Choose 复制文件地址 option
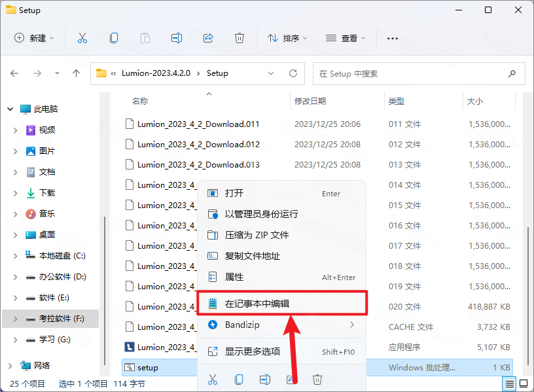 (x=281, y=256)
